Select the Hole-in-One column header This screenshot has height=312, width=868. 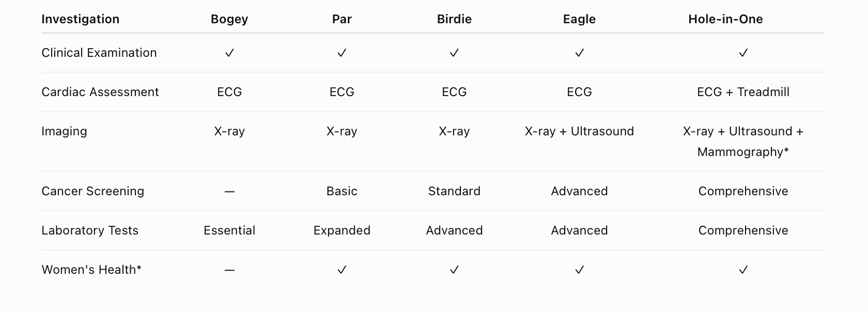(x=725, y=19)
